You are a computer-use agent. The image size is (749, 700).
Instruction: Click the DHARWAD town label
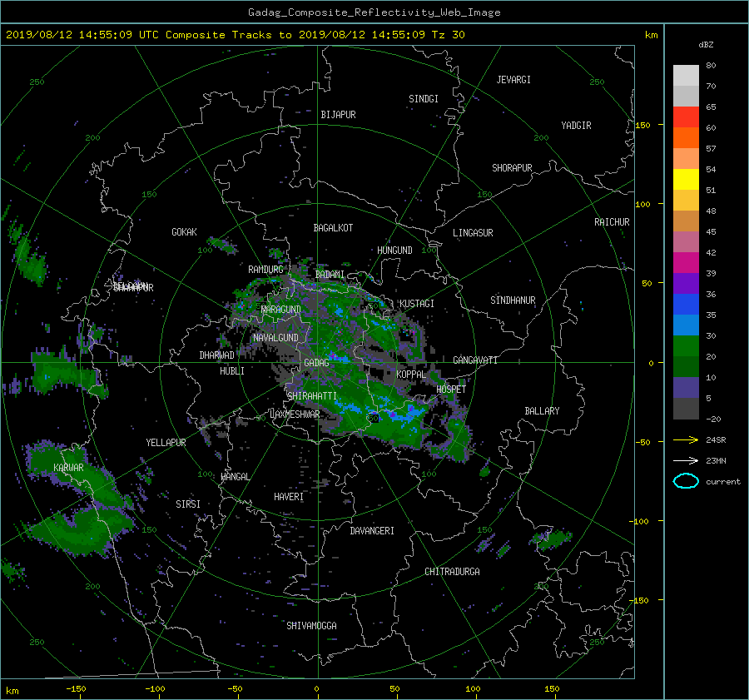click(x=216, y=355)
